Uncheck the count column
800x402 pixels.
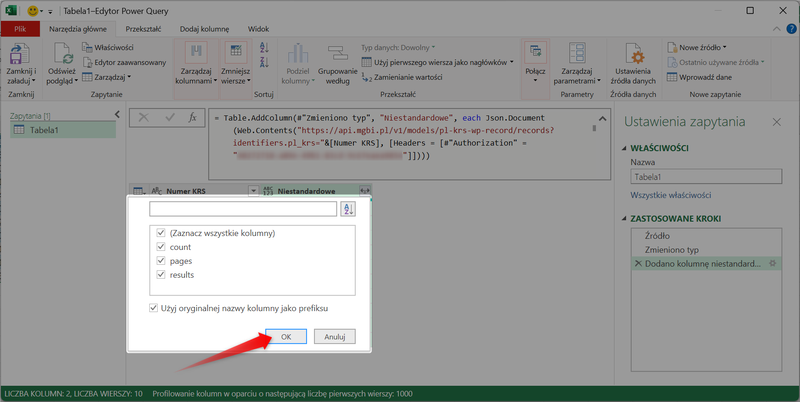[161, 246]
